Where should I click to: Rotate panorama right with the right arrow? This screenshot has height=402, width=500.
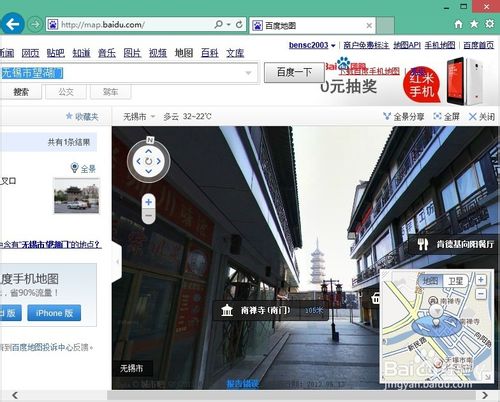(159, 161)
